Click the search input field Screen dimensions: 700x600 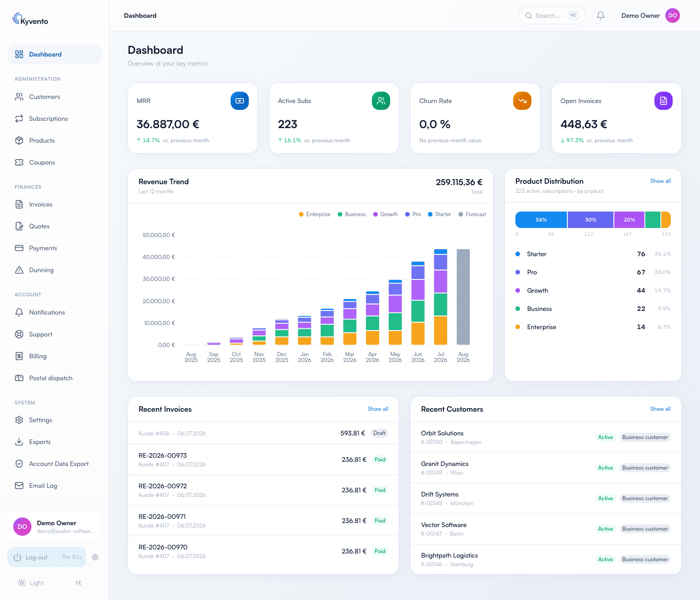(552, 16)
